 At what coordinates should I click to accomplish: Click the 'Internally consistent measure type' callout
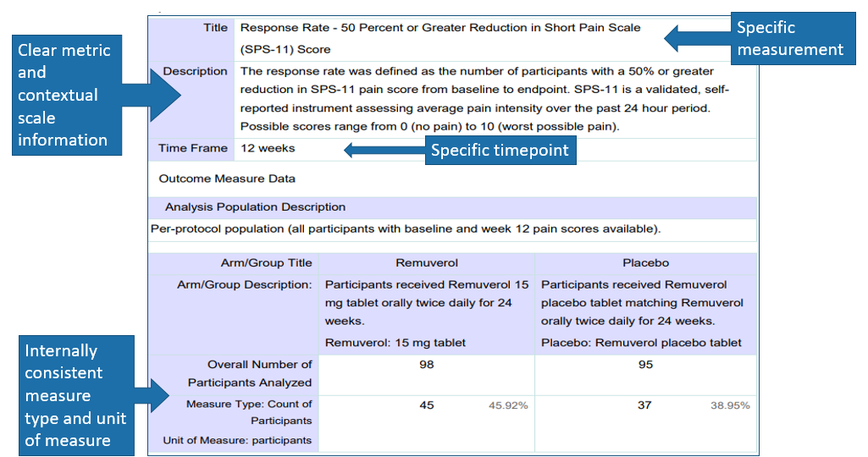[x=75, y=395]
